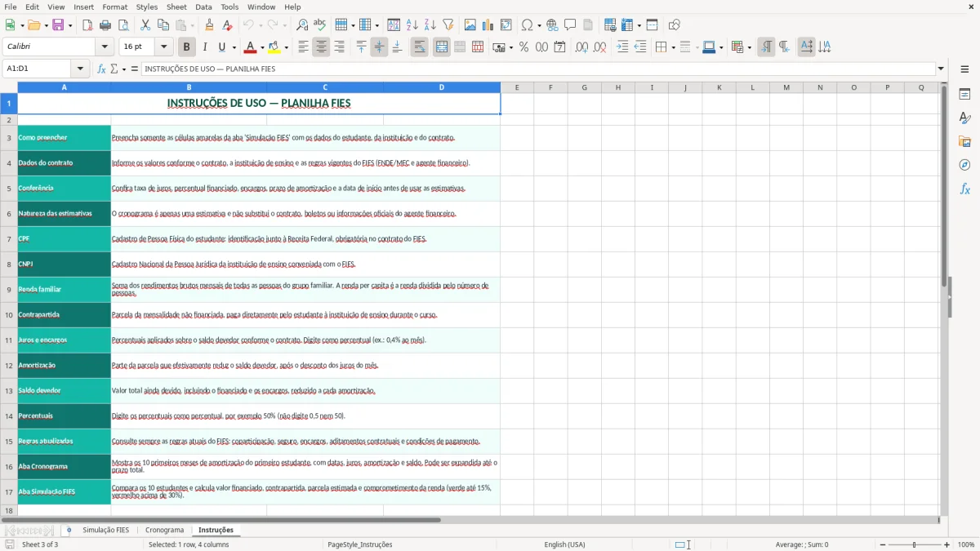980x551 pixels.
Task: Open the Name Box dropdown arrow
Action: [80, 69]
